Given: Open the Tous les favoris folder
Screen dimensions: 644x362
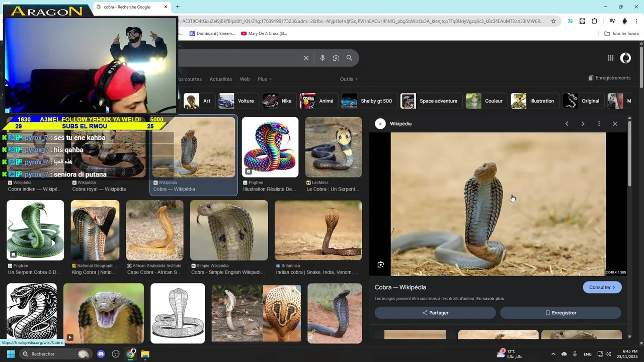Looking at the screenshot, I should [x=622, y=34].
